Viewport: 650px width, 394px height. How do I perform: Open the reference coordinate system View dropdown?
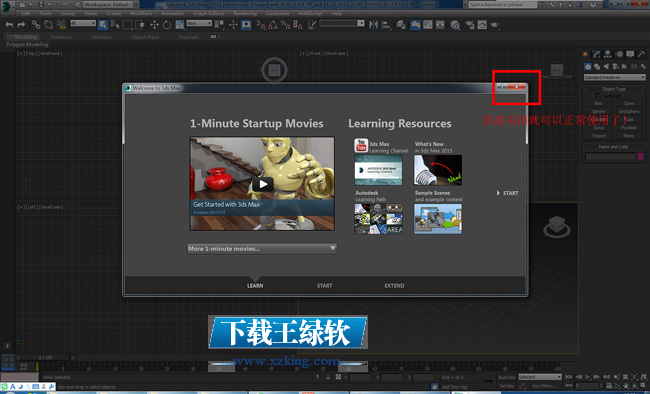pyautogui.click(x=199, y=23)
